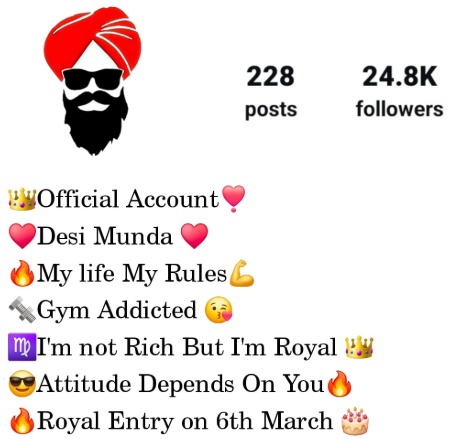Click the Royal Entry on 6th March text
This screenshot has height=439, width=457.
(x=185, y=421)
